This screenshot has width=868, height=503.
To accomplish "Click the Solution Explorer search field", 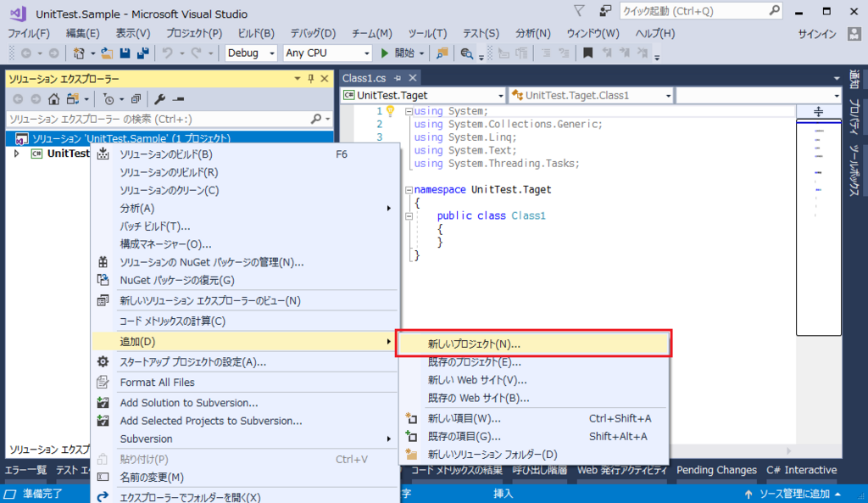I will click(x=170, y=119).
